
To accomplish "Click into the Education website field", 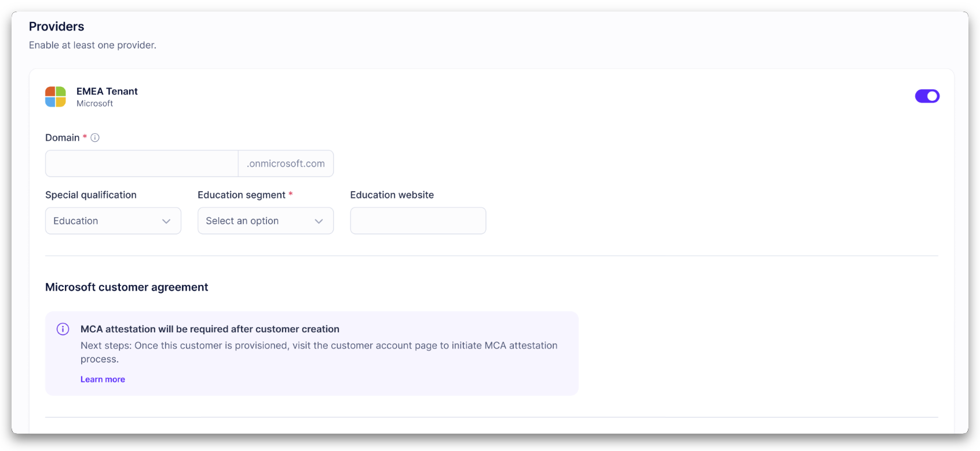I will point(418,221).
